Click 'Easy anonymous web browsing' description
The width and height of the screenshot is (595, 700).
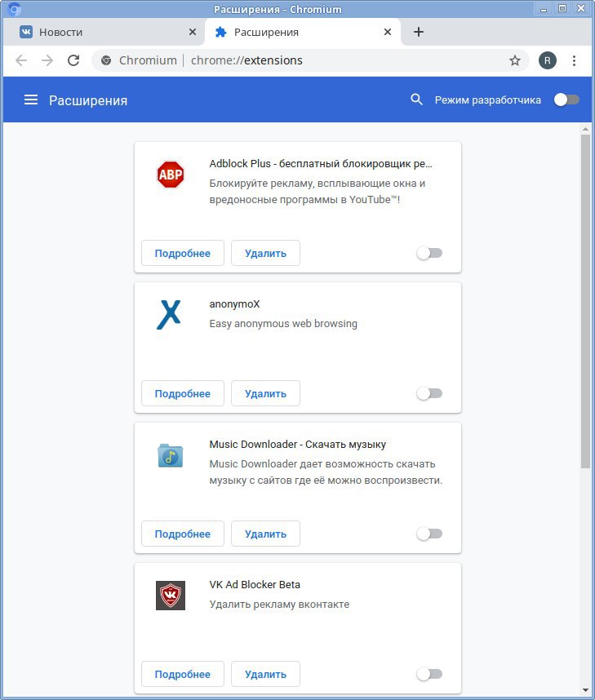coord(283,324)
